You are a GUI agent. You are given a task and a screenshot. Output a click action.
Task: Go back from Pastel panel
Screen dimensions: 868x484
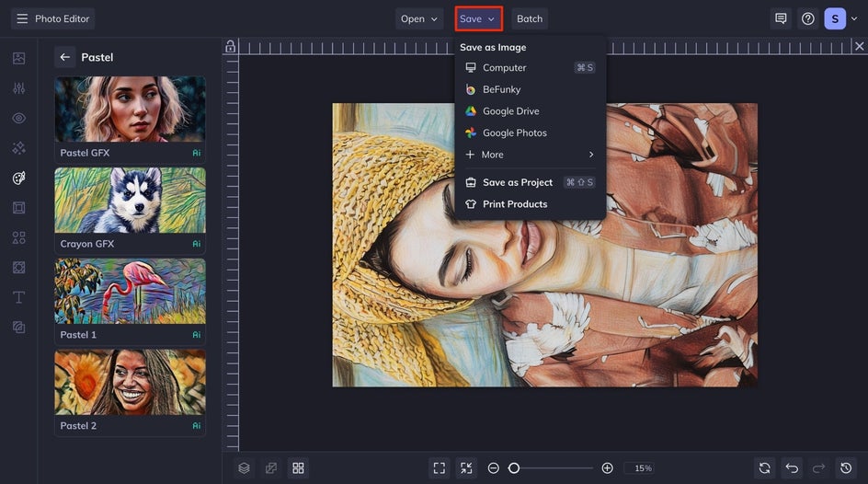click(x=64, y=57)
